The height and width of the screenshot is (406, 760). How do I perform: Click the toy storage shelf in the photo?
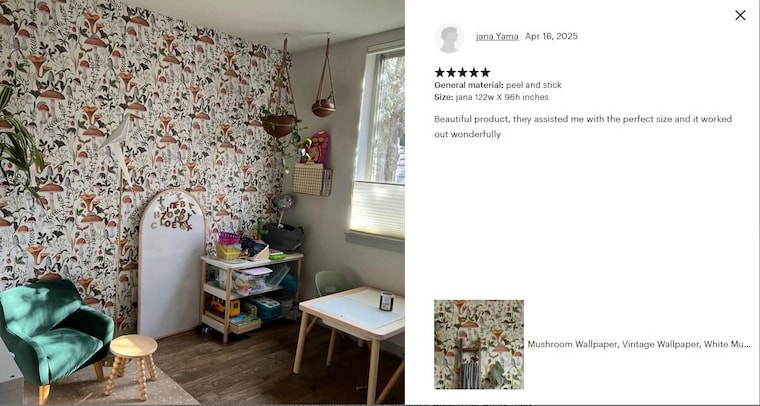251,295
